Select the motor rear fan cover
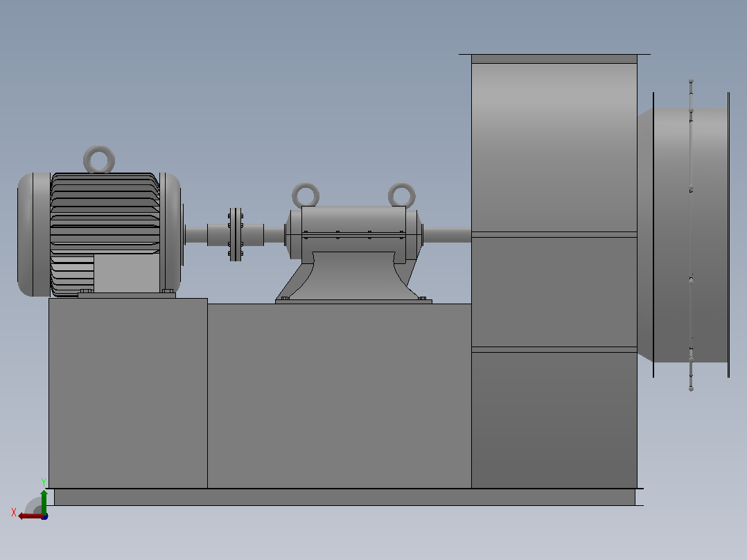Screen dimensions: 747x560 tap(34, 234)
